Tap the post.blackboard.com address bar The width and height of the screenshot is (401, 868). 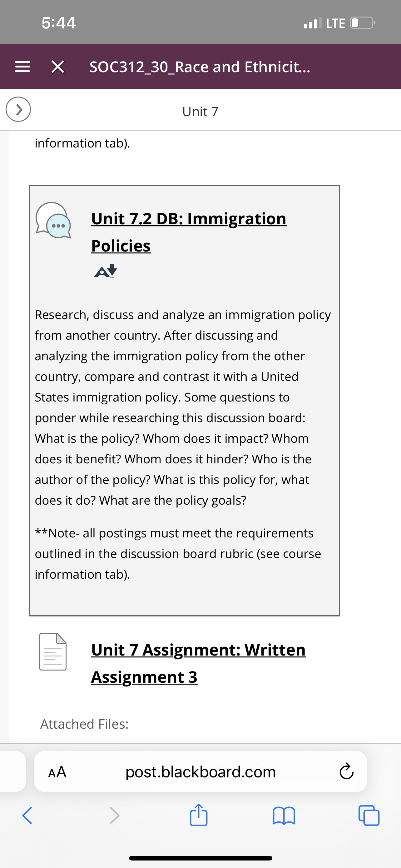pos(200,771)
